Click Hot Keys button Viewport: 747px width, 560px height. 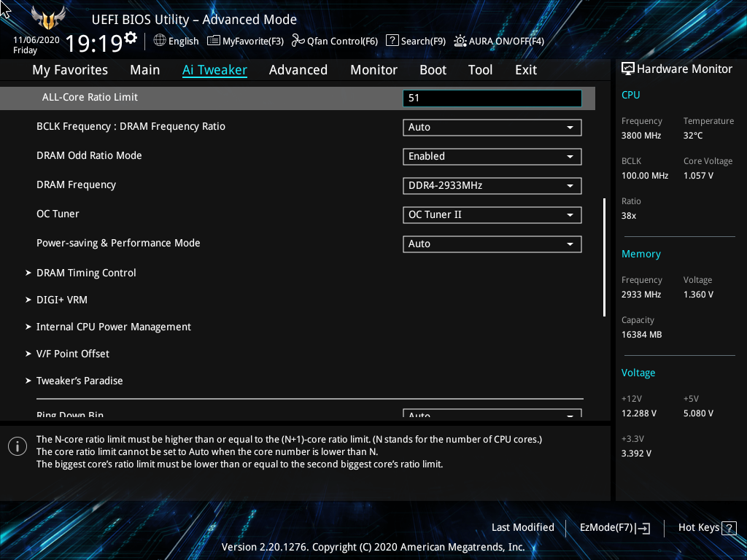click(699, 528)
